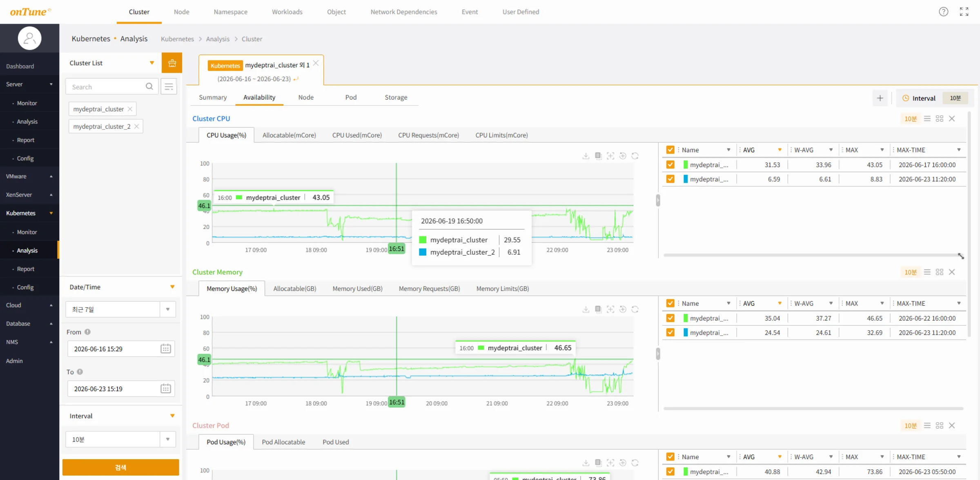Switch Cluster Memory panel to grid view
Viewport: 980px width, 480px height.
[x=940, y=272]
